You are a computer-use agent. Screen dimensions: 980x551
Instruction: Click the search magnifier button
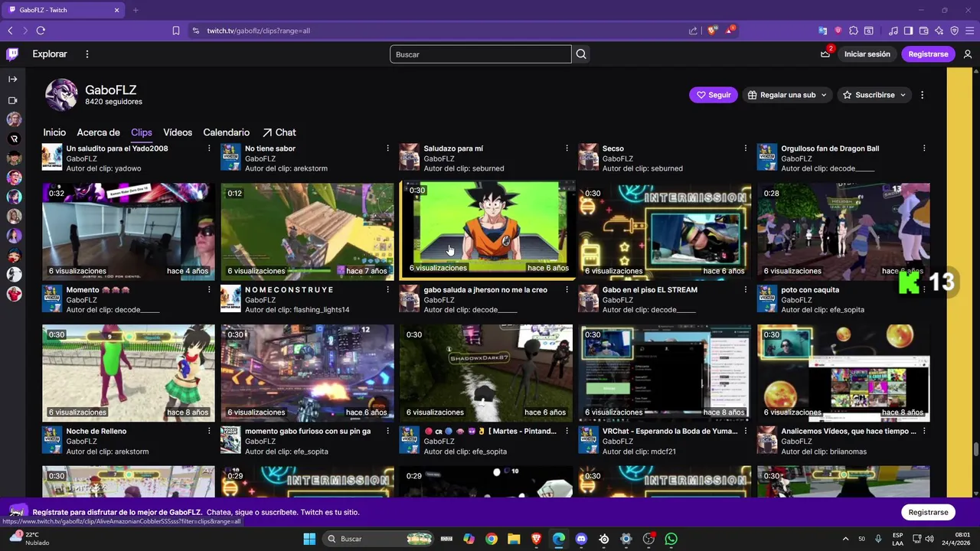[581, 54]
